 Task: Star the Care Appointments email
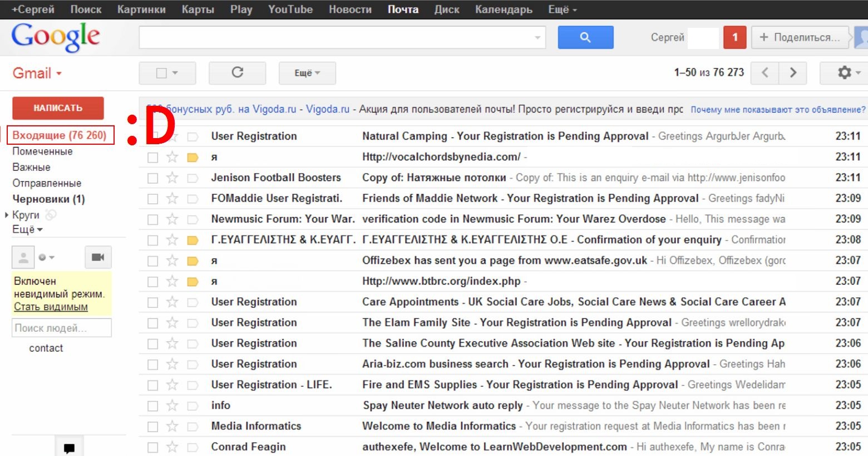click(x=172, y=302)
